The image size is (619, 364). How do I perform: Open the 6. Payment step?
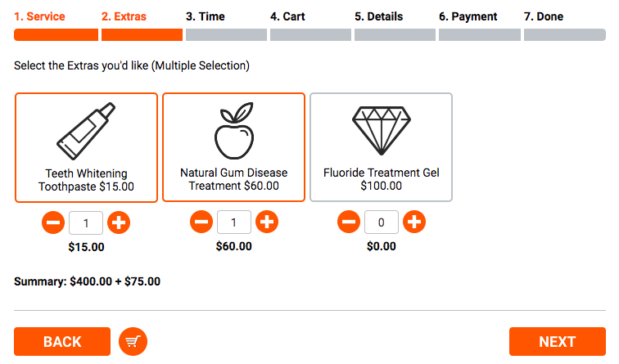click(468, 16)
